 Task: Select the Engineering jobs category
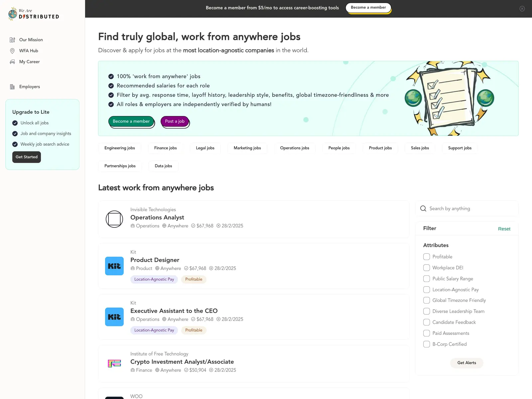coord(120,148)
